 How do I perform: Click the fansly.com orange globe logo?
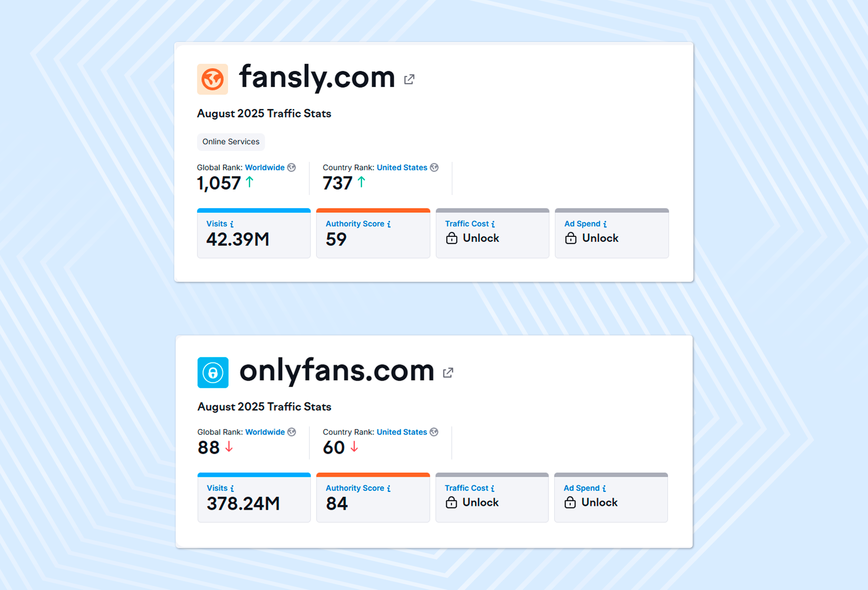pos(212,79)
